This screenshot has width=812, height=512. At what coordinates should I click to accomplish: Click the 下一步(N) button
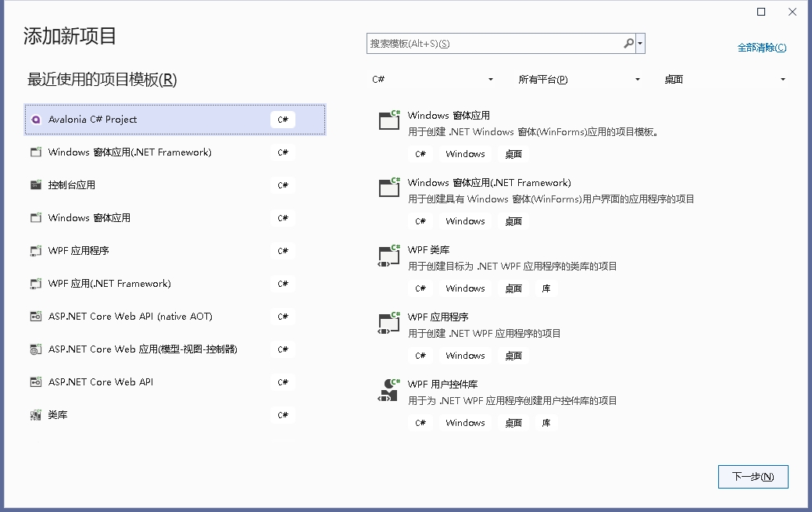tap(753, 477)
